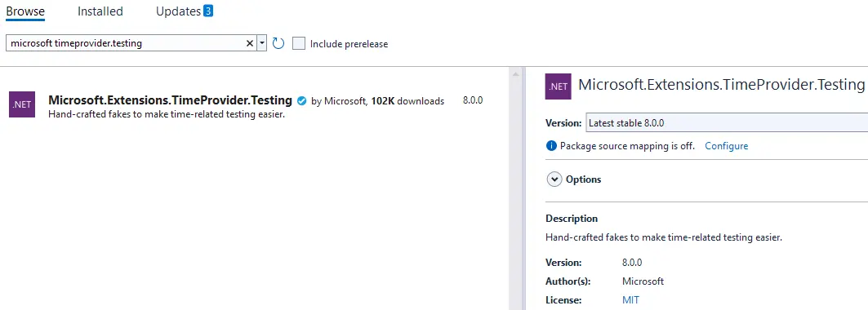Click the Description heading in the details pane
This screenshot has width=868, height=310.
point(572,219)
